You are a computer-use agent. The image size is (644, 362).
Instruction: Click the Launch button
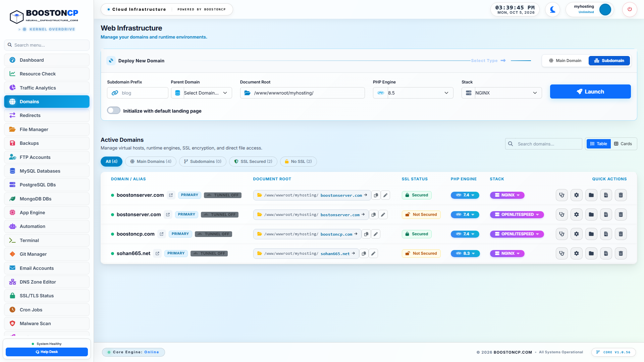tap(590, 92)
